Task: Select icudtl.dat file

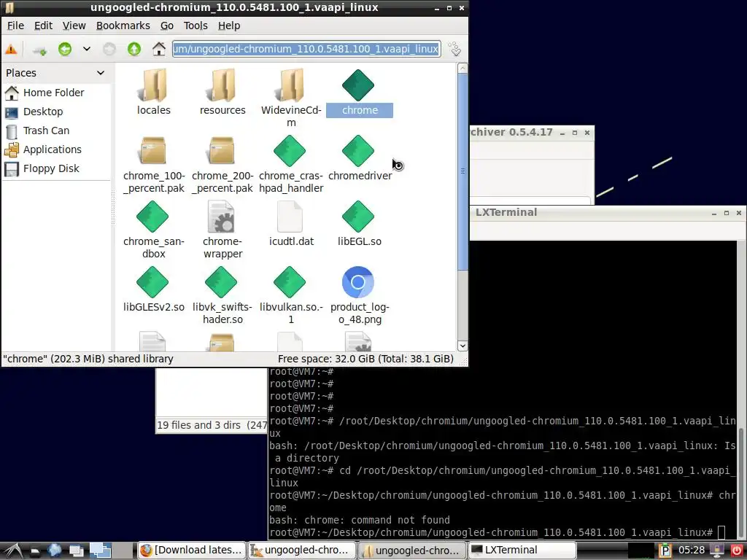Action: pos(291,224)
